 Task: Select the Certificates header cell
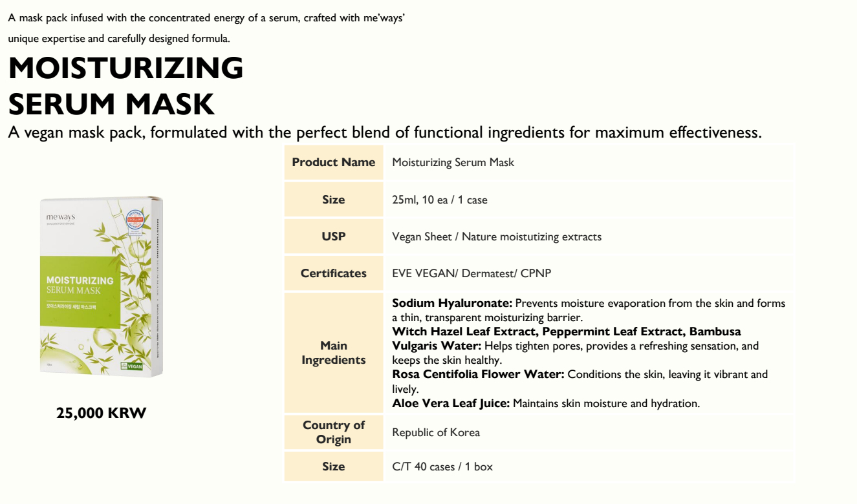pos(334,273)
